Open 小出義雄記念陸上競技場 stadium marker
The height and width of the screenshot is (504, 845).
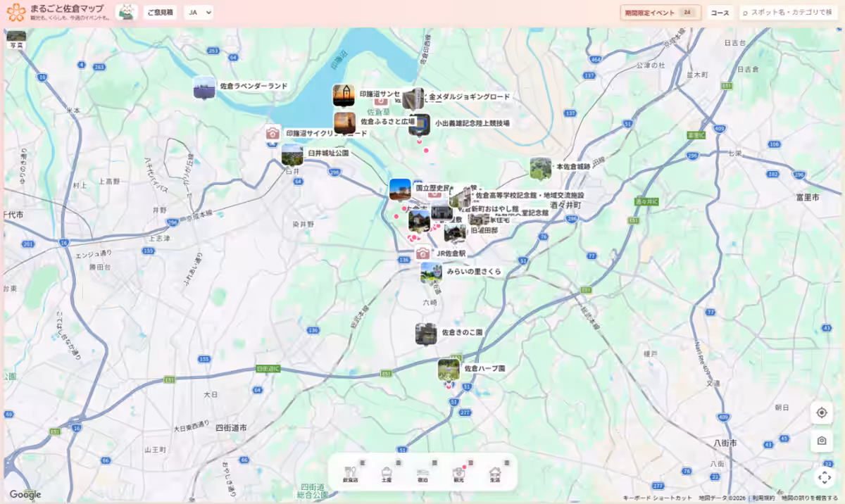419,125
